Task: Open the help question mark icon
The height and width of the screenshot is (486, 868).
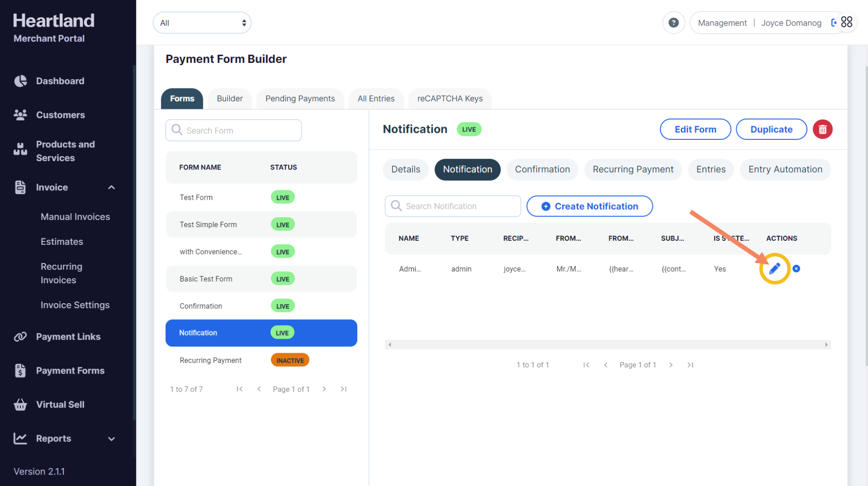Action: [x=673, y=23]
